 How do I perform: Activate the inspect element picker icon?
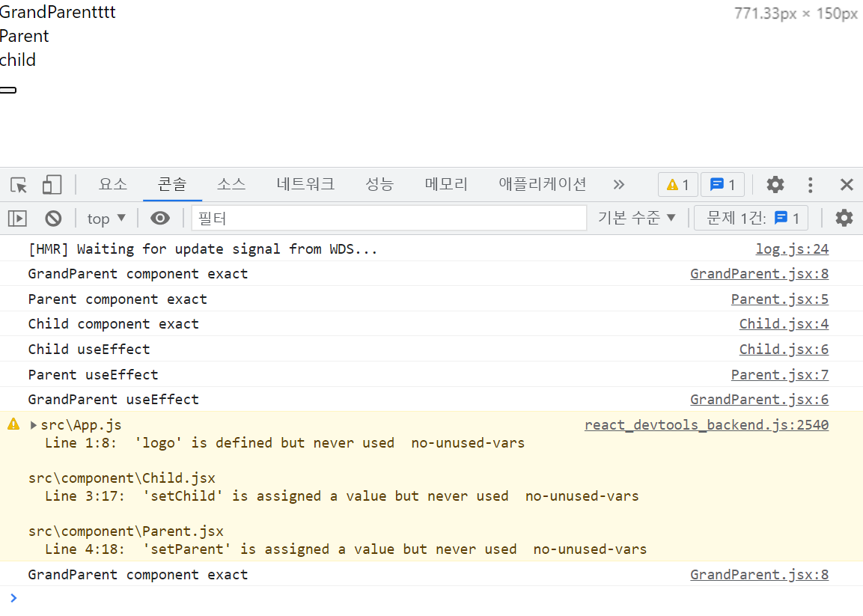click(19, 185)
